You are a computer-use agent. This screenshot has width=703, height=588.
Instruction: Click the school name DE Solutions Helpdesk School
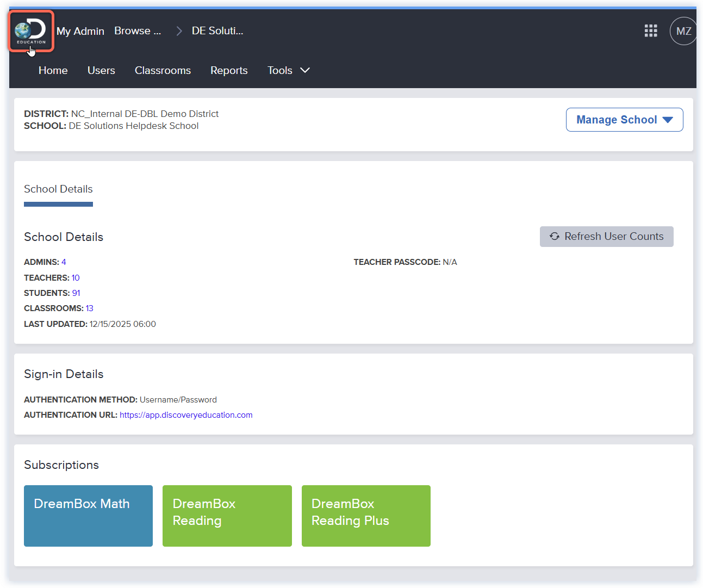(134, 126)
